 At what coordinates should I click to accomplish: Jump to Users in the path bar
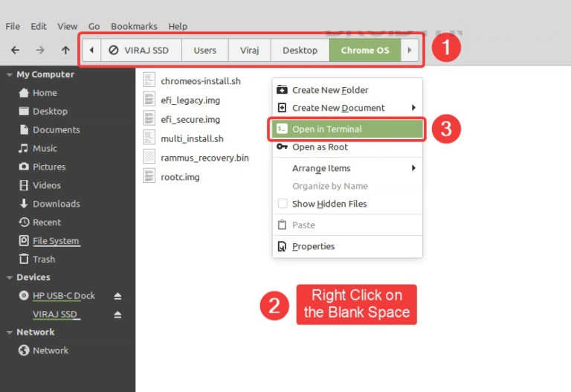click(x=204, y=51)
